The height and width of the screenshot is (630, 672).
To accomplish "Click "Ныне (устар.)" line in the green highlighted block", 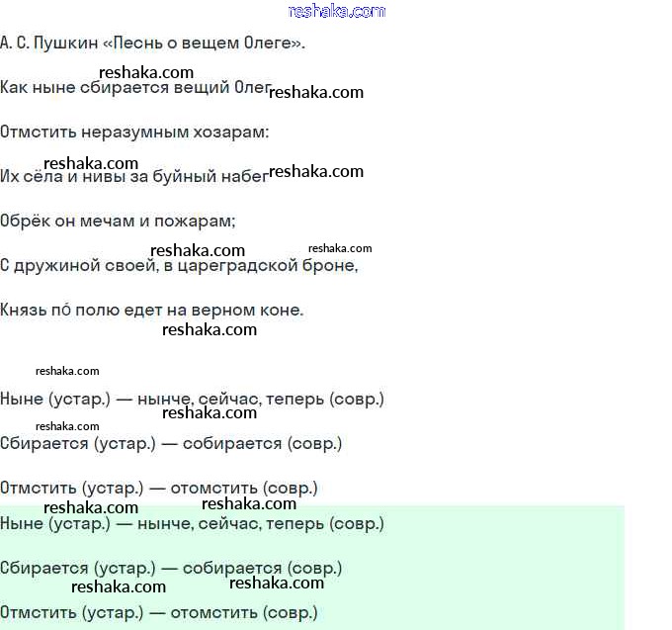I will coord(192,524).
